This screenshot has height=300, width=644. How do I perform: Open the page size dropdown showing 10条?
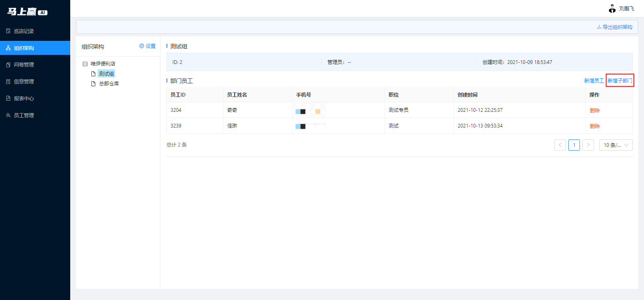(x=615, y=145)
